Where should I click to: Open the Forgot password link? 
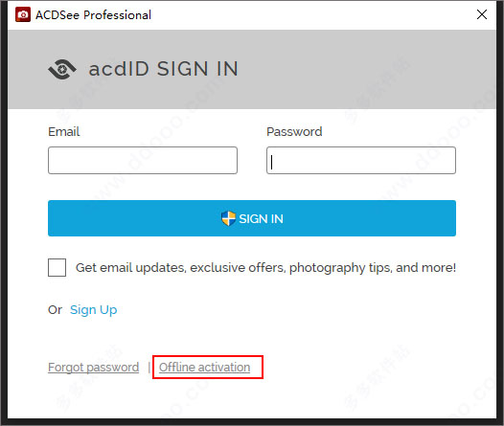coord(94,368)
